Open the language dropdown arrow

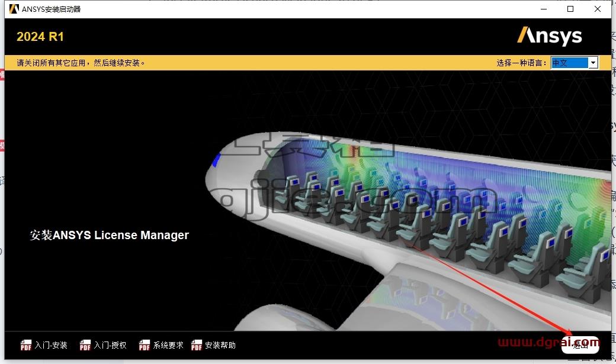593,63
